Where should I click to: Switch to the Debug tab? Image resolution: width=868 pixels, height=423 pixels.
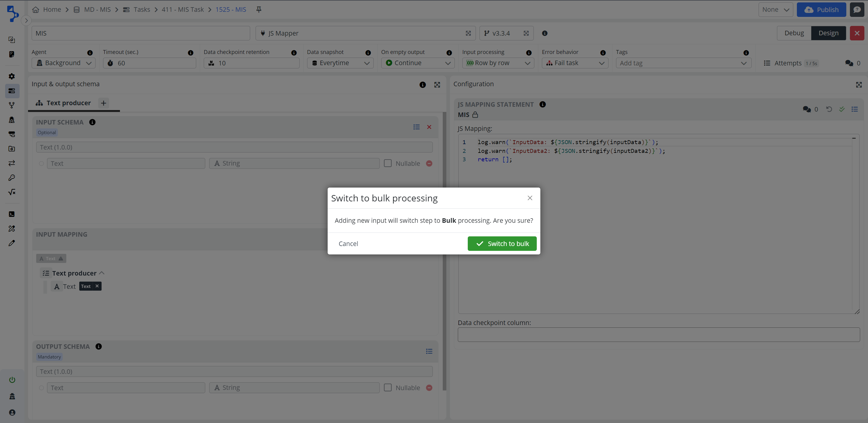794,33
